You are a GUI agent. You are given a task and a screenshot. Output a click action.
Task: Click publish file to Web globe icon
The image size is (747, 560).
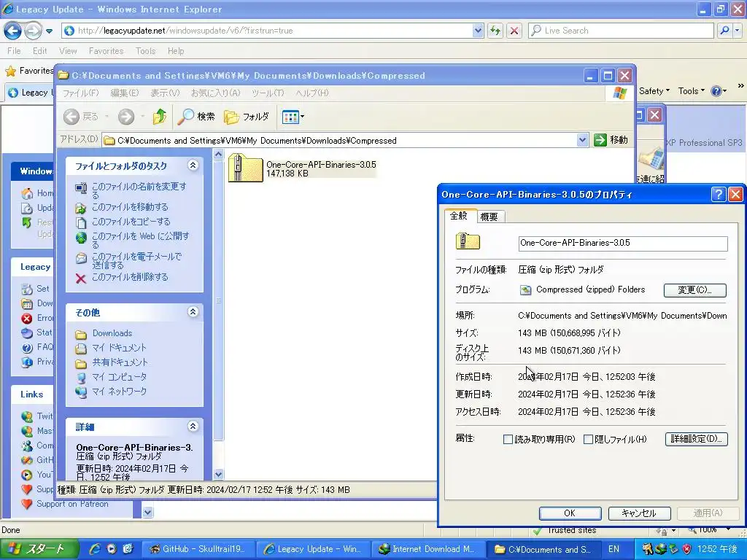81,237
